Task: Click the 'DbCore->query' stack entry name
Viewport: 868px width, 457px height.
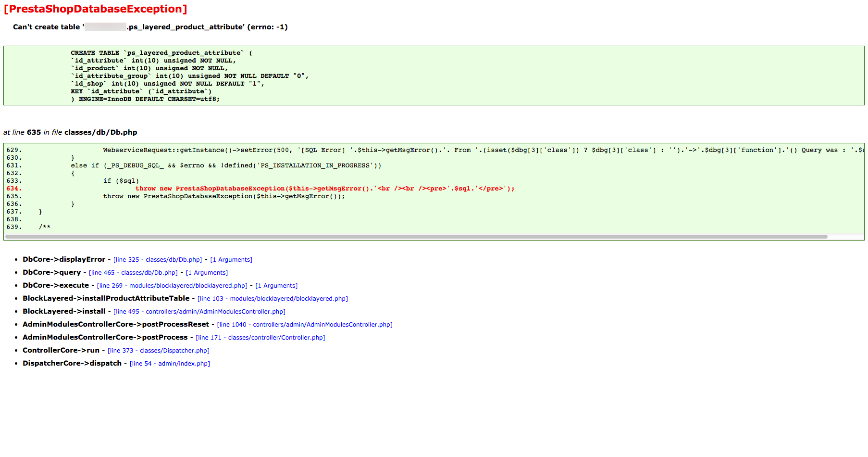Action: 52,272
